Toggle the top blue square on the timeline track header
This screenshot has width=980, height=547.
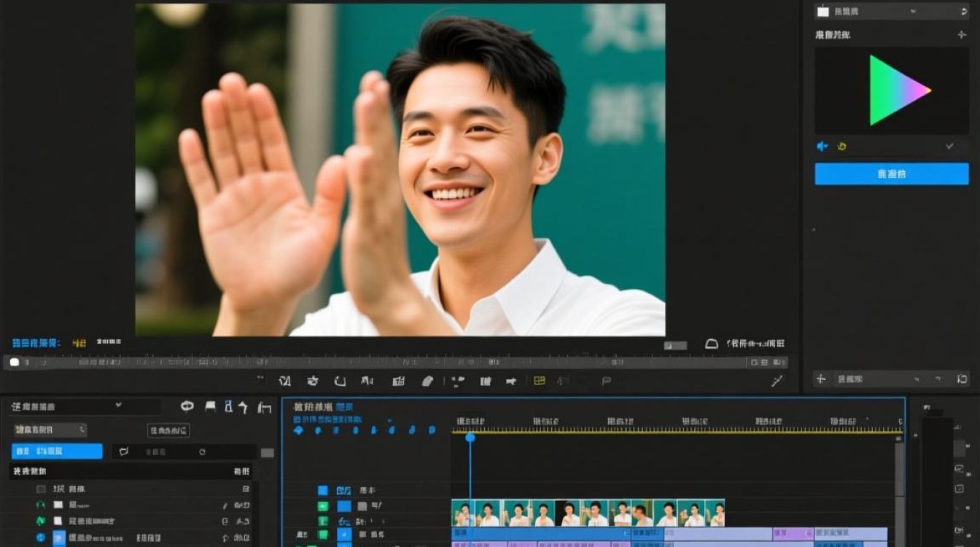[x=322, y=490]
